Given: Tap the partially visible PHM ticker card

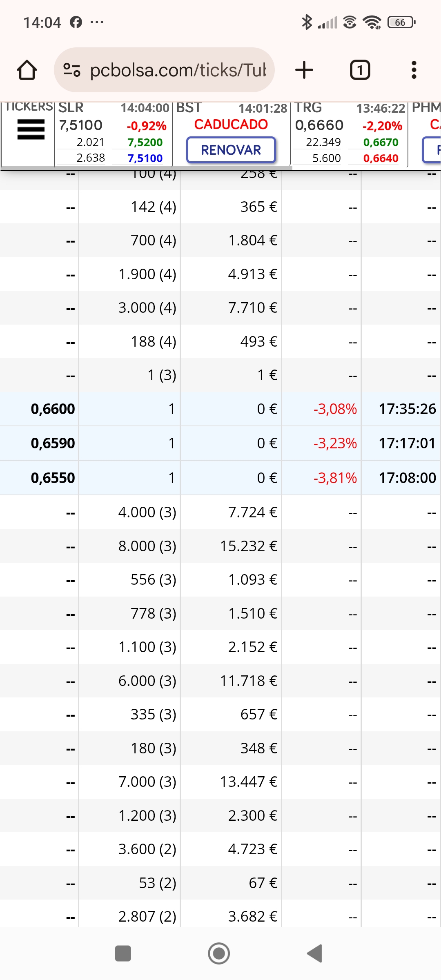Looking at the screenshot, I should [425, 134].
